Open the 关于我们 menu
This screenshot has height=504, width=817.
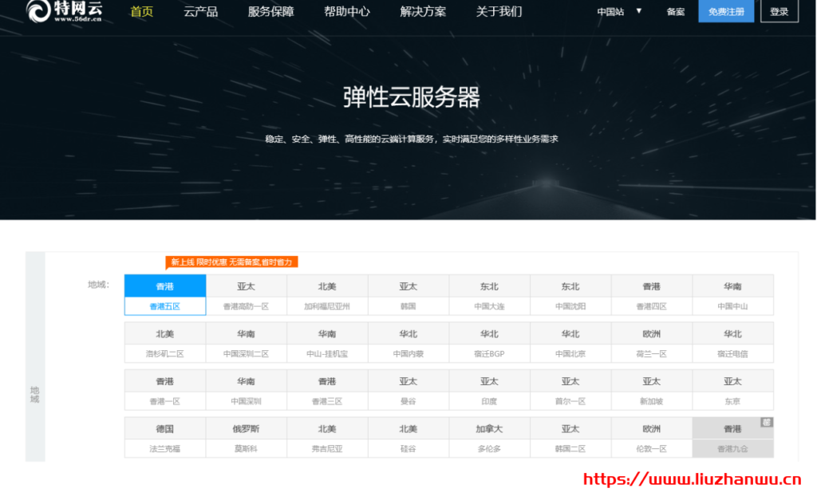(x=498, y=12)
